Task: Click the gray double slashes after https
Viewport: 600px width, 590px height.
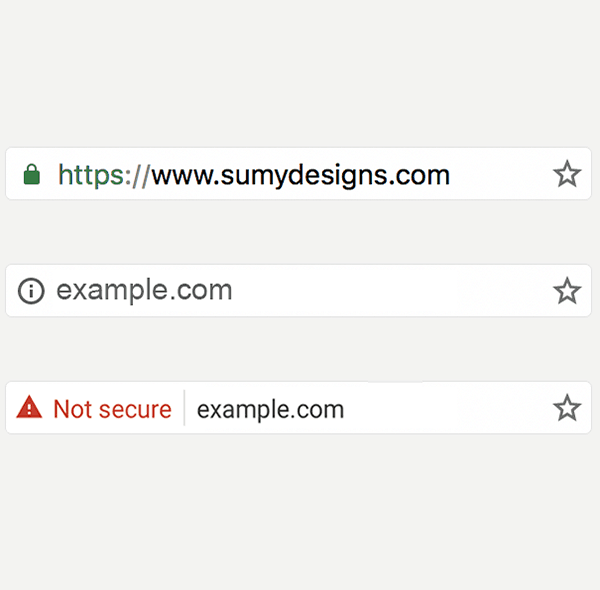Action: [140, 176]
